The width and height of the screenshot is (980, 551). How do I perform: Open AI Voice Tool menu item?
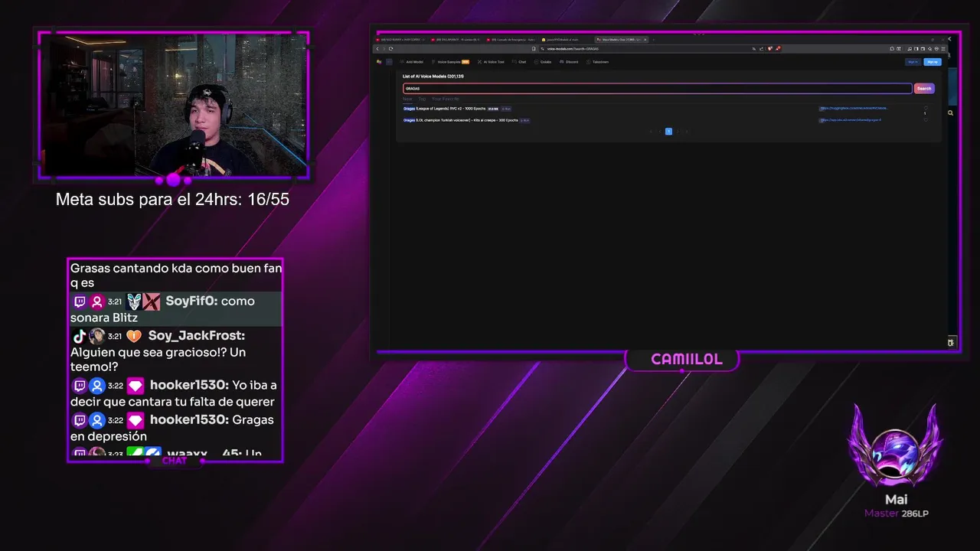[491, 62]
